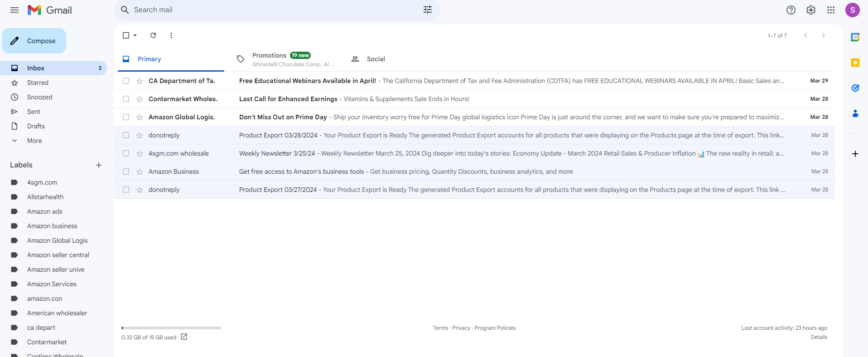Open the main menu hamburger icon

14,10
